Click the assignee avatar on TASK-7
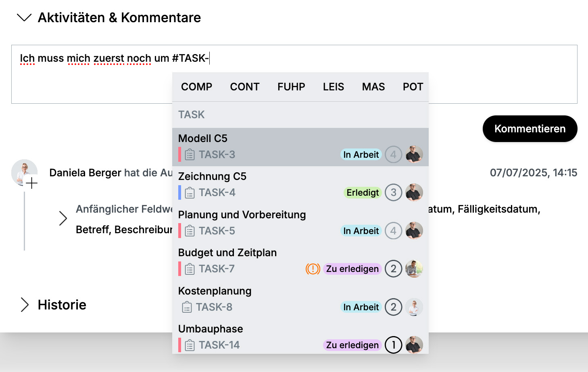 (414, 269)
